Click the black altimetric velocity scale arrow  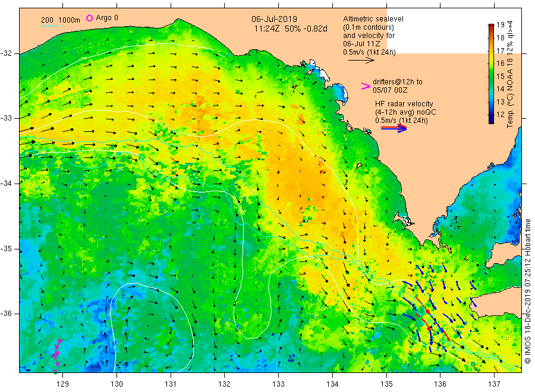(x=361, y=61)
